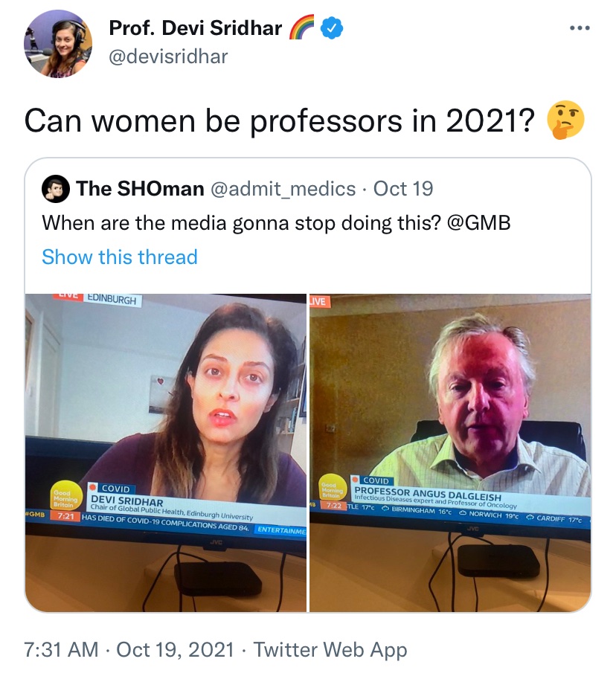
Task: Open the quoted tweet's Oct 19 date
Action: click(403, 189)
